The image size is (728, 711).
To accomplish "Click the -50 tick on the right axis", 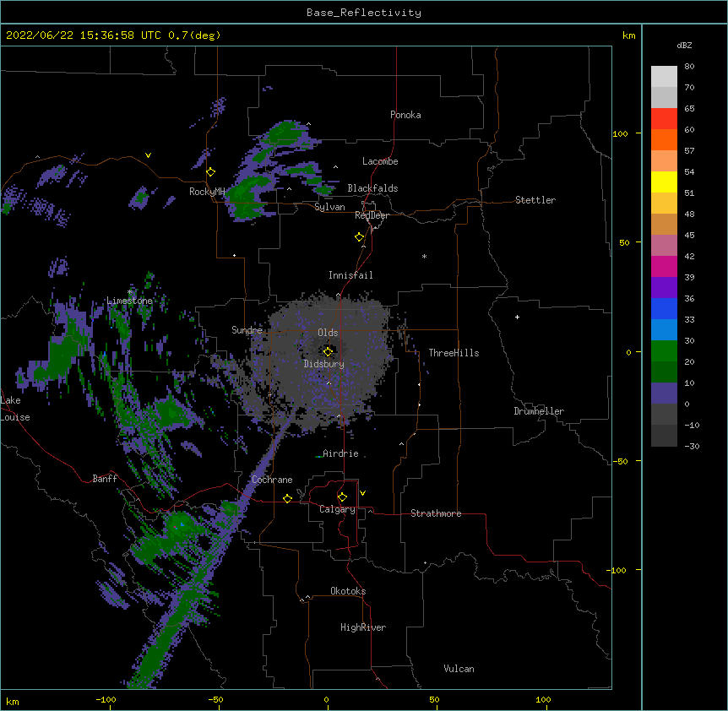I will pos(620,461).
